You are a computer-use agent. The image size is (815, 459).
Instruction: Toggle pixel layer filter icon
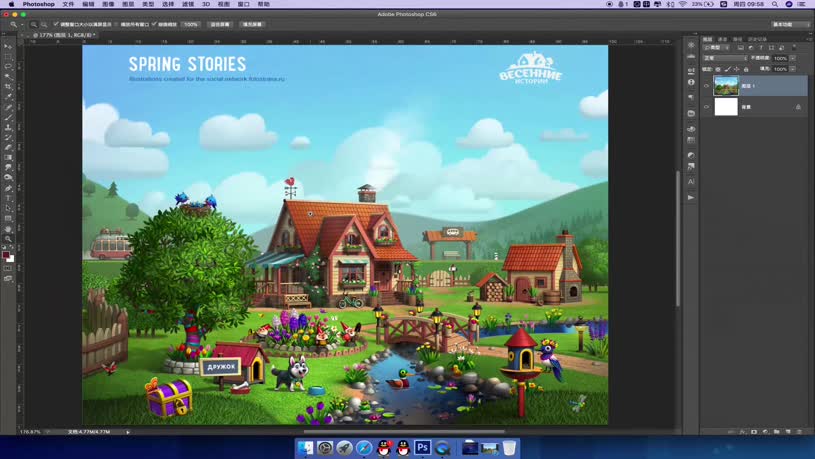coord(741,48)
